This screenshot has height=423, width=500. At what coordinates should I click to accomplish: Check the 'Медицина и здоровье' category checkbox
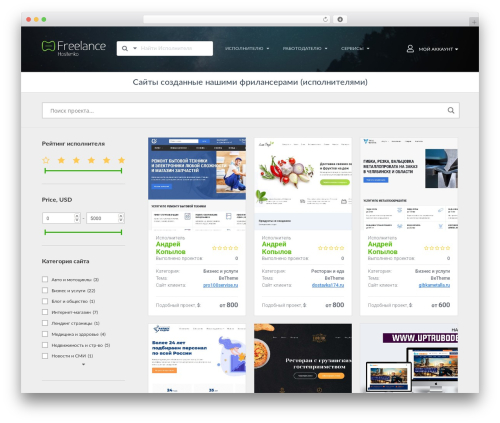pyautogui.click(x=45, y=334)
